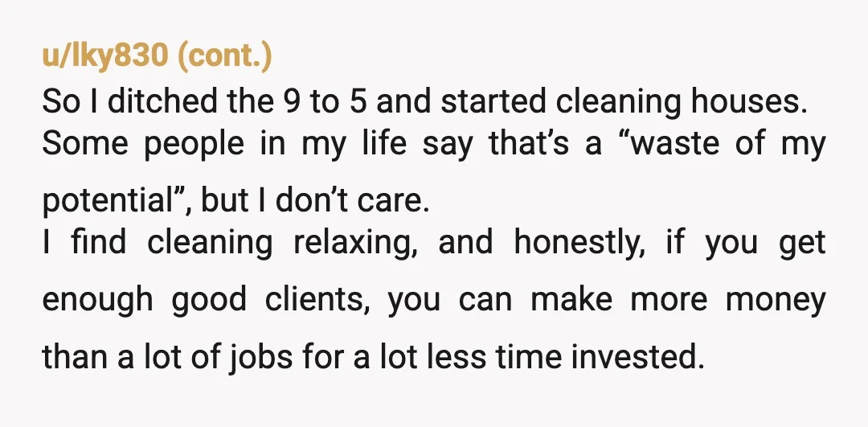Select the "9 to 5" phrase
The width and height of the screenshot is (868, 427).
(325, 102)
